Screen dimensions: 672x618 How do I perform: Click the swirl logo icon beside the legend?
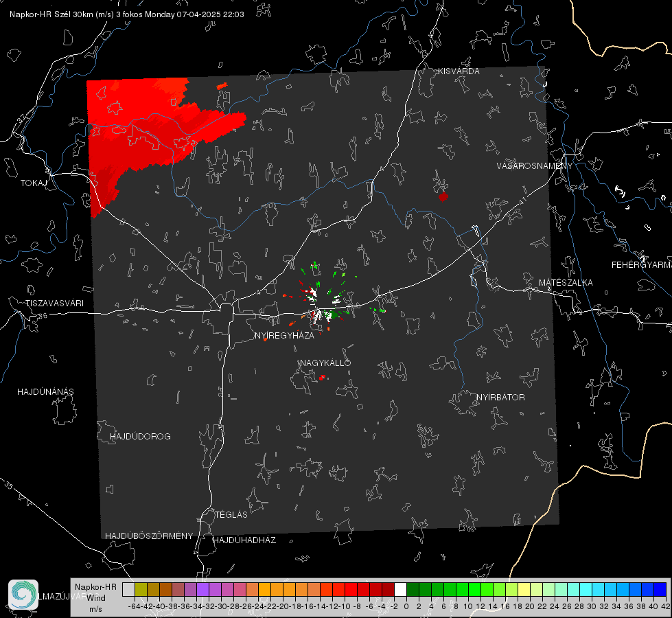tap(23, 594)
